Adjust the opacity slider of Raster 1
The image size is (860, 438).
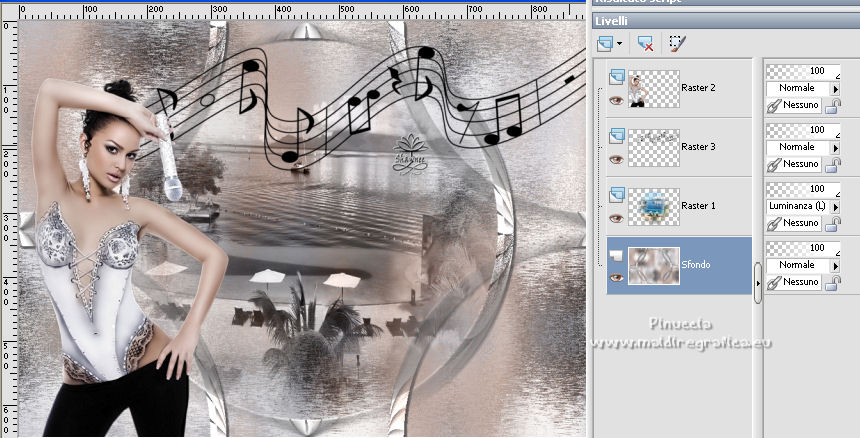[x=803, y=189]
